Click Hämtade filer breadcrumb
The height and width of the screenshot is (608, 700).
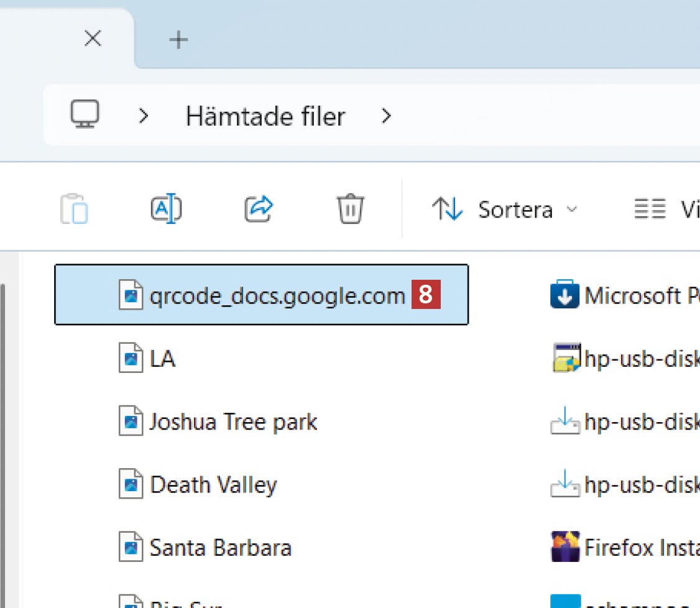[x=265, y=116]
